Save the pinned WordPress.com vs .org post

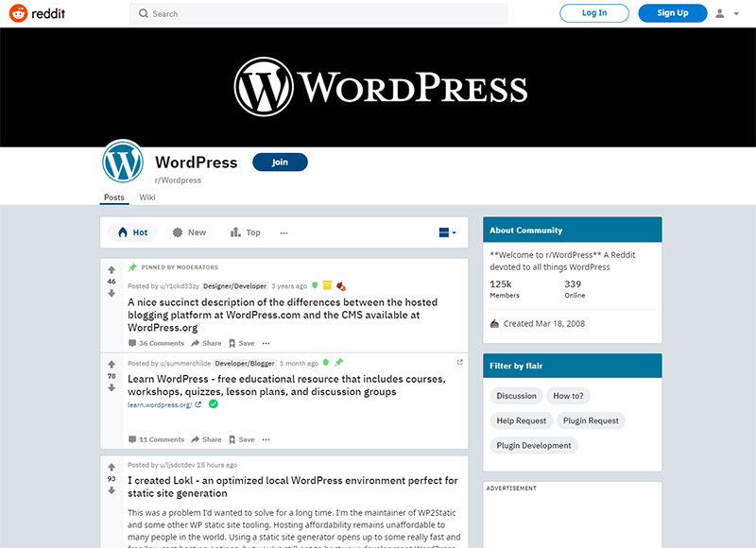click(242, 343)
